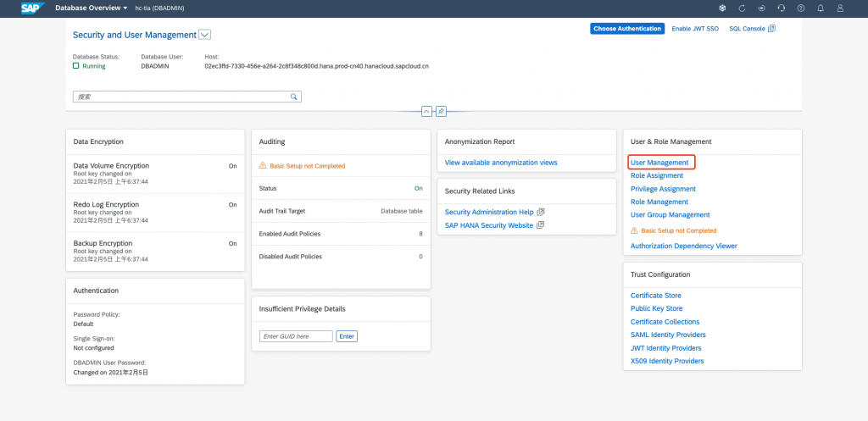Open the user profile icon
The height and width of the screenshot is (421, 868).
[x=840, y=8]
